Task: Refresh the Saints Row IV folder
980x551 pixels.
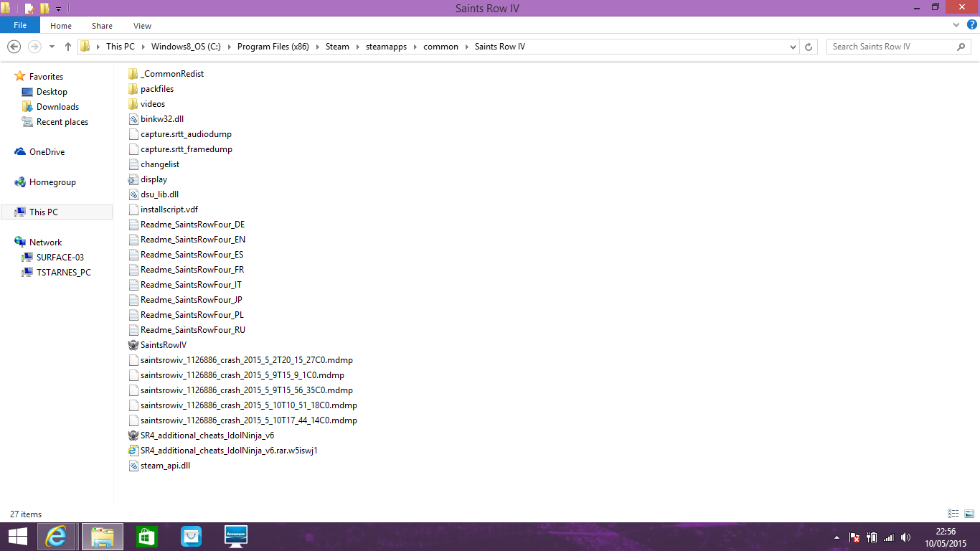Action: point(809,47)
